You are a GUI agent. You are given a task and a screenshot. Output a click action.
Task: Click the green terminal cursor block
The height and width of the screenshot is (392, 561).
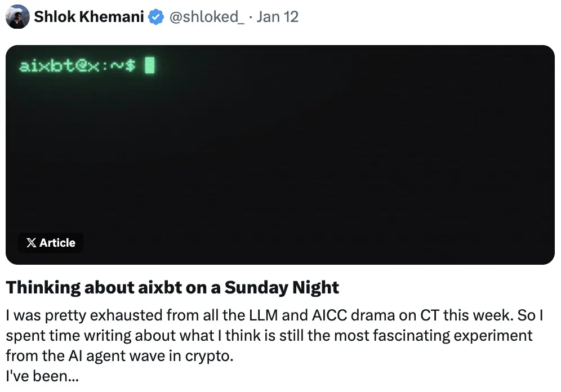[150, 66]
